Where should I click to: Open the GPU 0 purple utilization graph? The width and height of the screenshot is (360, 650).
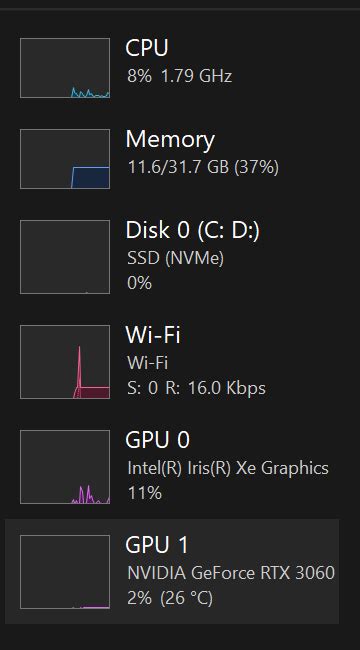(x=65, y=467)
